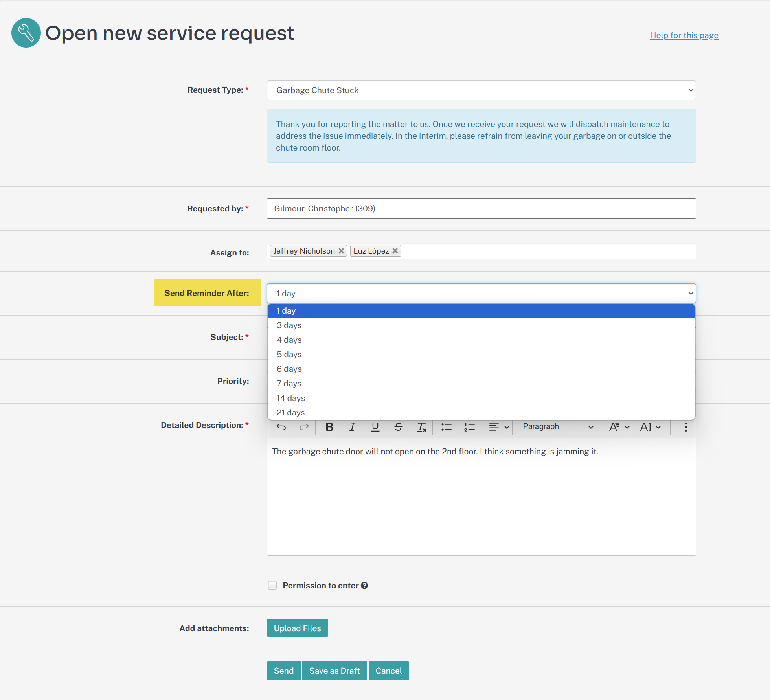Pick 7 days reminder option

coord(481,384)
